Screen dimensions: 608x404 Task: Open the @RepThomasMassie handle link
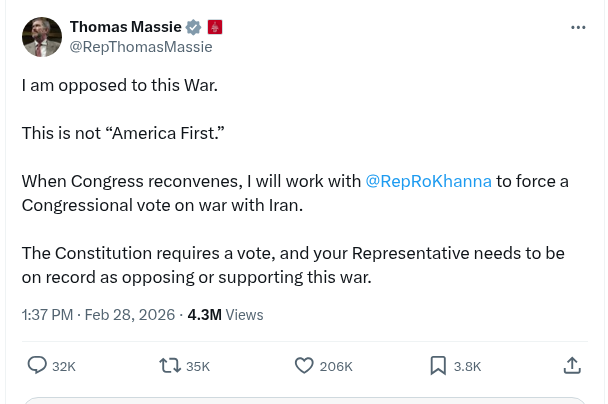pyautogui.click(x=140, y=47)
